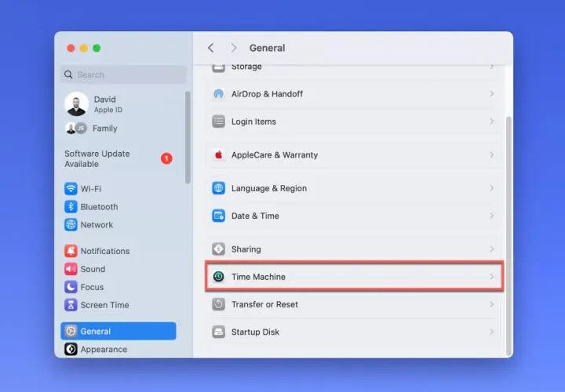Viewport: 565px width, 392px height.
Task: Click the Family avatars icon
Action: [76, 128]
